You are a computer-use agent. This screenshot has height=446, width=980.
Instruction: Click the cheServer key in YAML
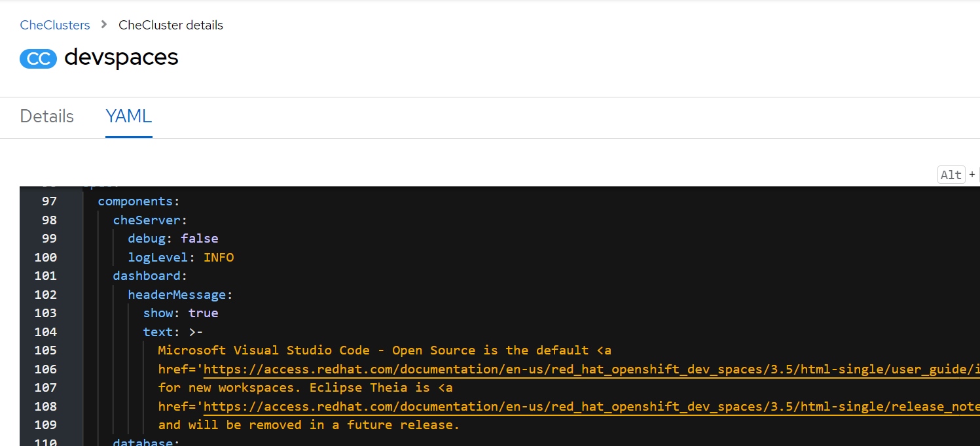(x=147, y=220)
